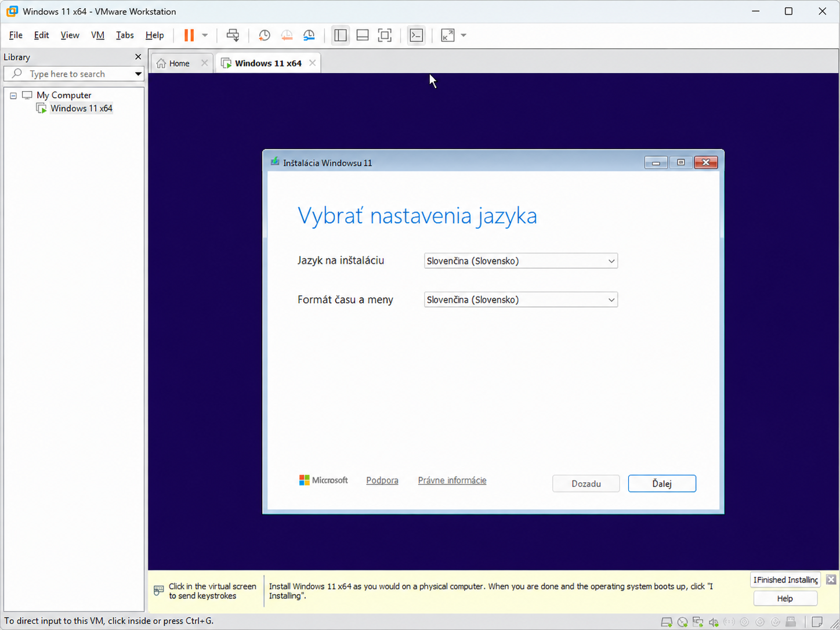840x630 pixels.
Task: Toggle the console view icon
Action: (x=416, y=35)
